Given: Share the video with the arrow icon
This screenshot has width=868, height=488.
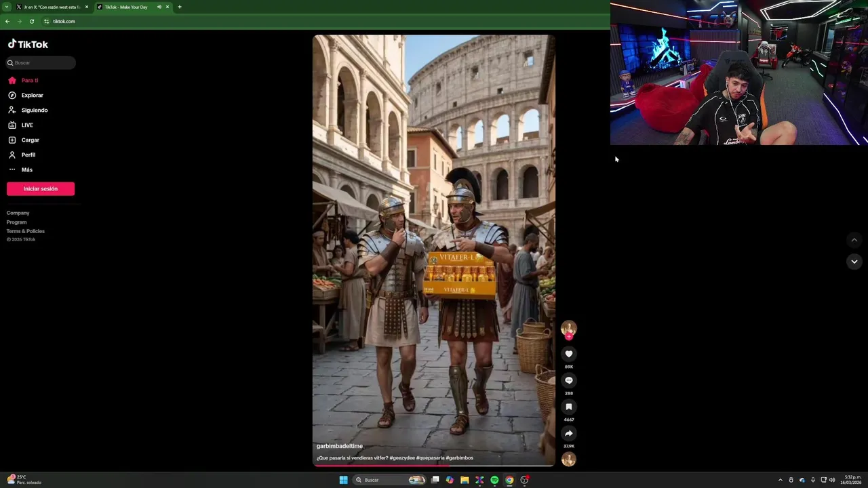Looking at the screenshot, I should click(x=569, y=433).
